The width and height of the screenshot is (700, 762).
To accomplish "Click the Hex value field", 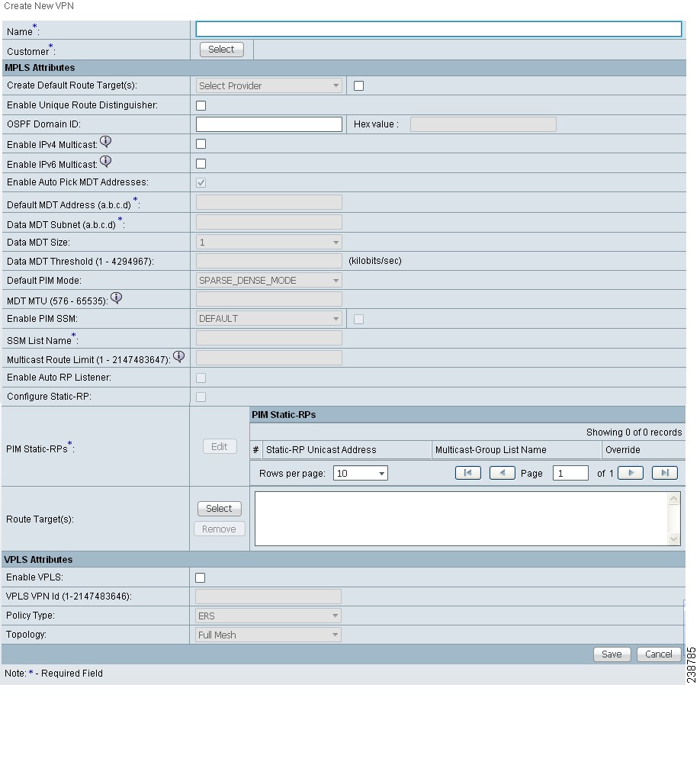I will (x=483, y=124).
